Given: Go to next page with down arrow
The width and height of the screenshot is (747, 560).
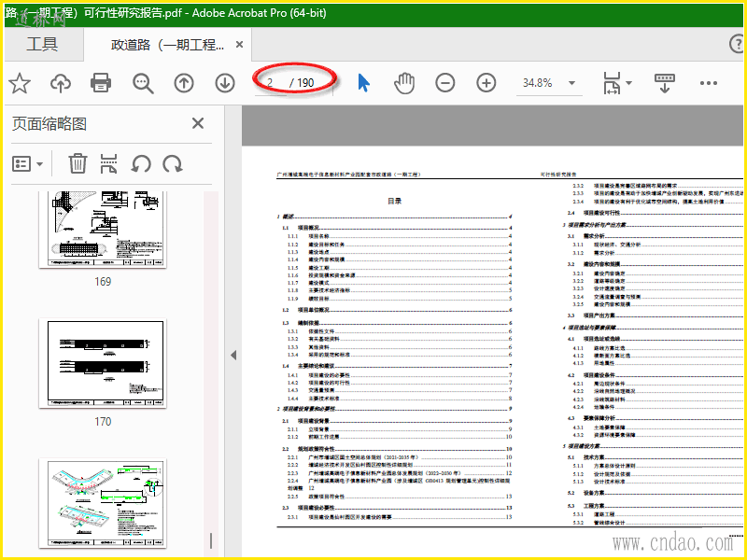Looking at the screenshot, I should click(x=225, y=83).
